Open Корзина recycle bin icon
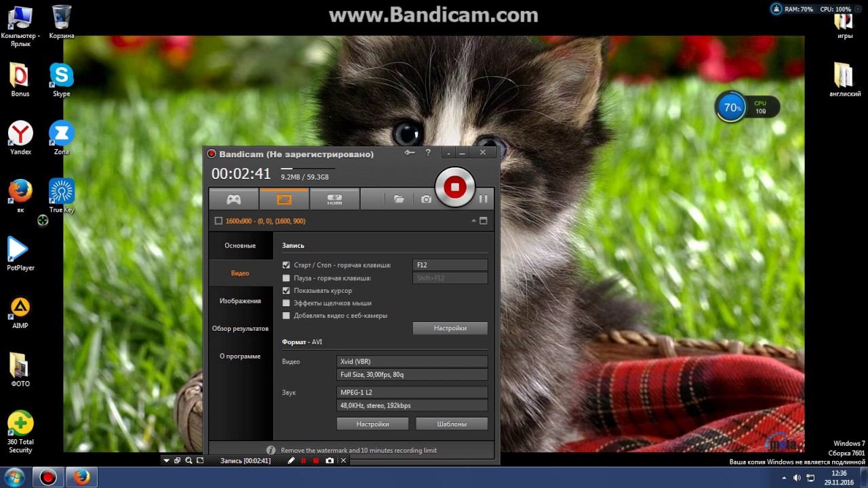The width and height of the screenshot is (868, 488). pos(62,22)
